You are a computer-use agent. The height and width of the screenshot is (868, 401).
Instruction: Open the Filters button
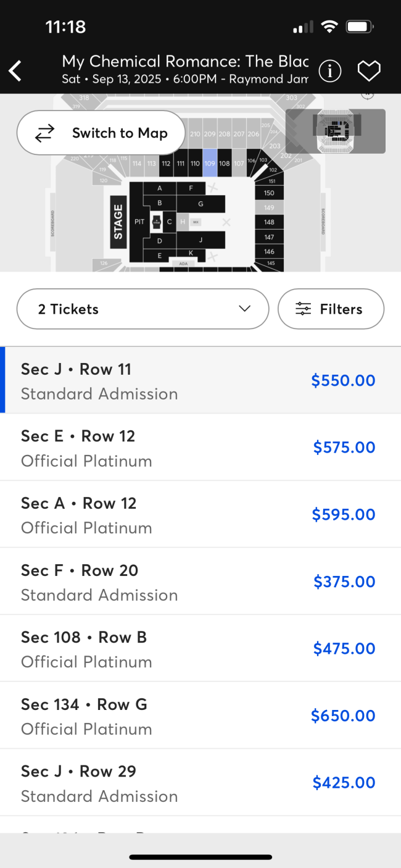point(331,309)
